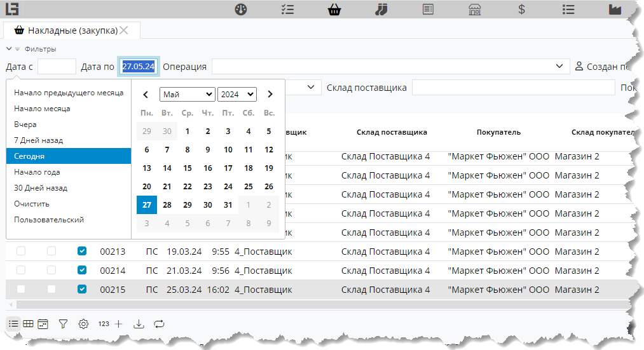Viewport: 644px width, 350px height.
Task: Open the year dropdown showing 2024
Action: tap(236, 94)
